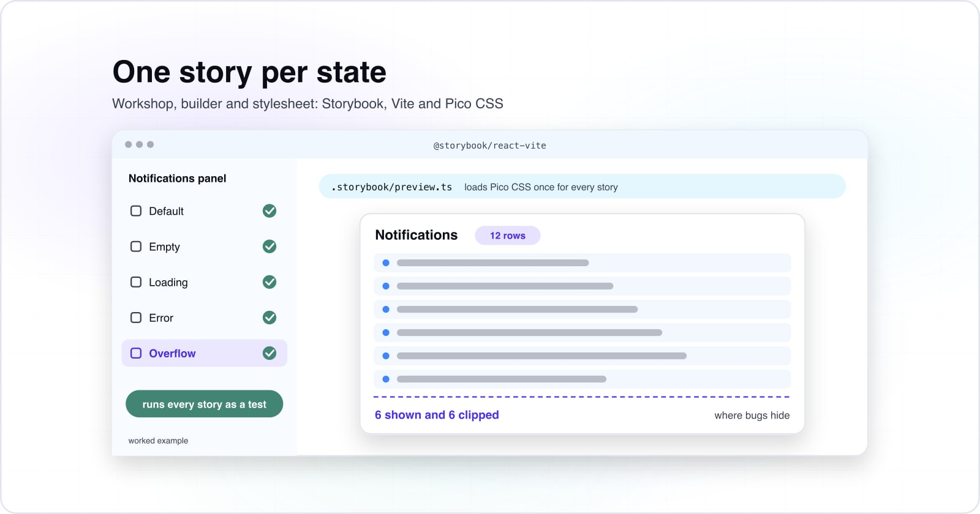Click the '.storybook/preview.ts' file name
The image size is (980, 514).
[x=391, y=187]
